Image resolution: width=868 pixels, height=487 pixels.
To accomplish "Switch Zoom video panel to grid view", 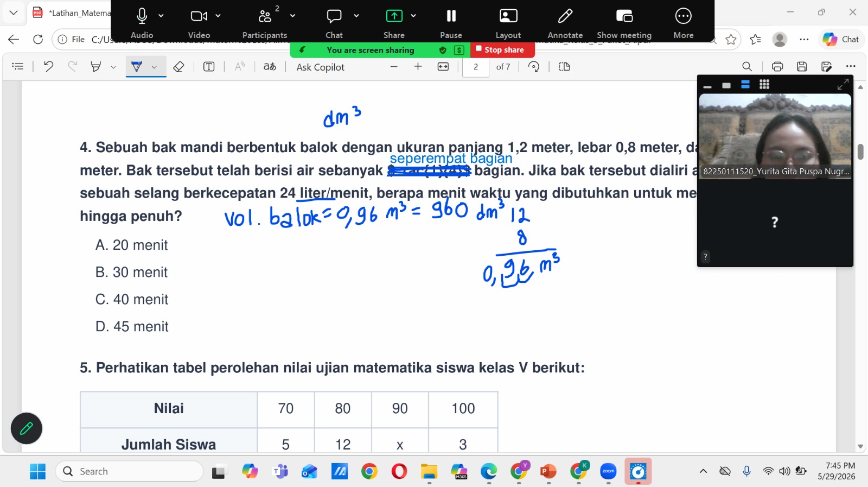I will point(764,84).
